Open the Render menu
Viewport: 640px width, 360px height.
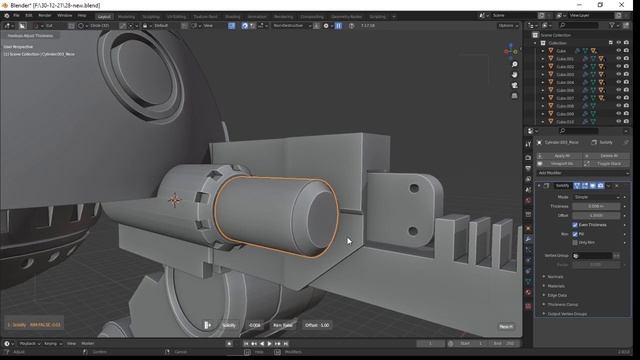pos(45,16)
